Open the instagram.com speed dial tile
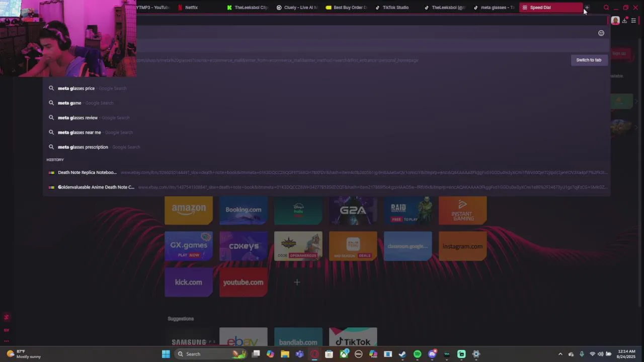 pyautogui.click(x=463, y=246)
